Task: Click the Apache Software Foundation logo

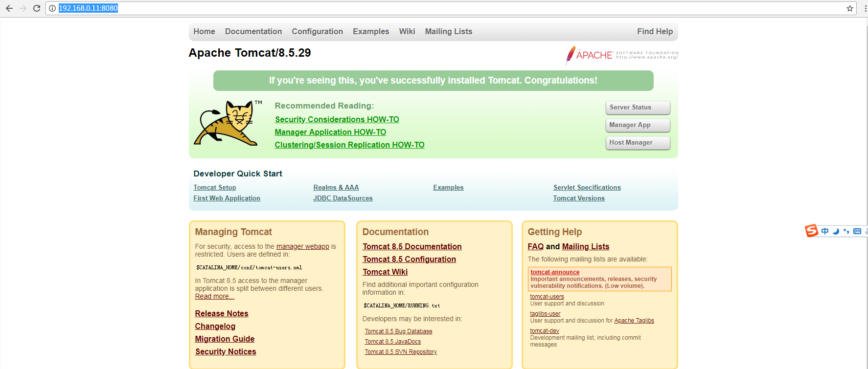Action: [622, 55]
